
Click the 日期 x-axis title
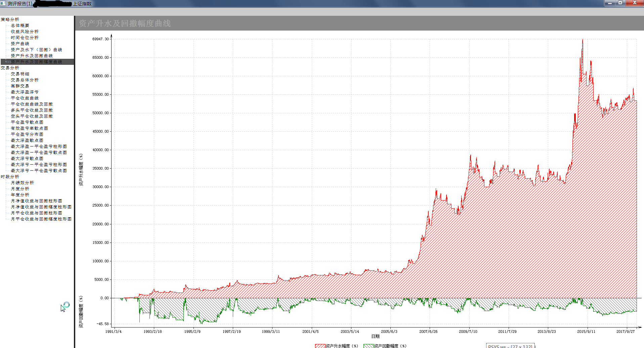pyautogui.click(x=375, y=336)
